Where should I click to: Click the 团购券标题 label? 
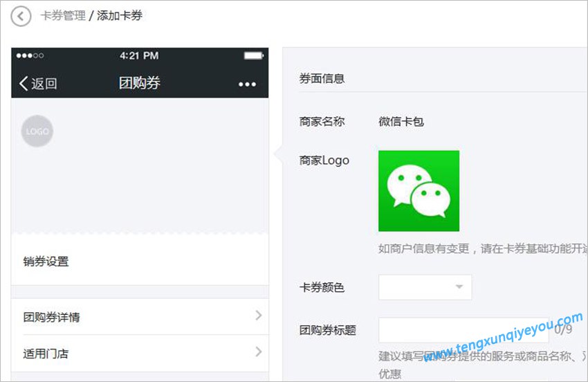click(x=327, y=330)
